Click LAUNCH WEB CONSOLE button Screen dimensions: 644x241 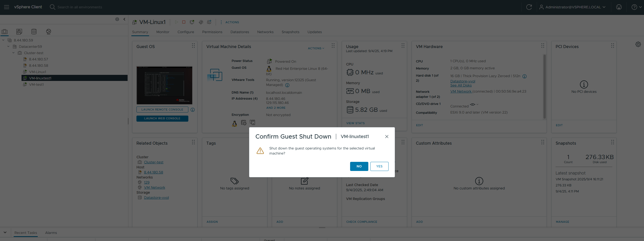162,118
